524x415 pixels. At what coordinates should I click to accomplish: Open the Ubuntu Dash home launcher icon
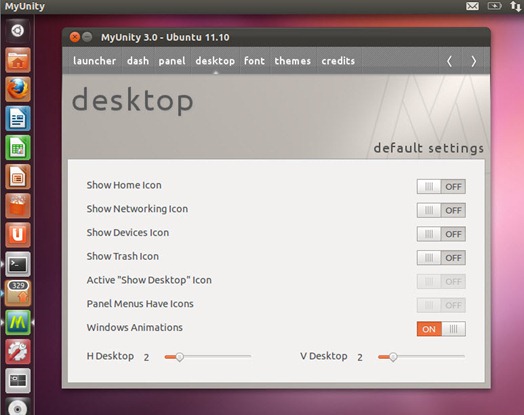pyautogui.click(x=18, y=31)
